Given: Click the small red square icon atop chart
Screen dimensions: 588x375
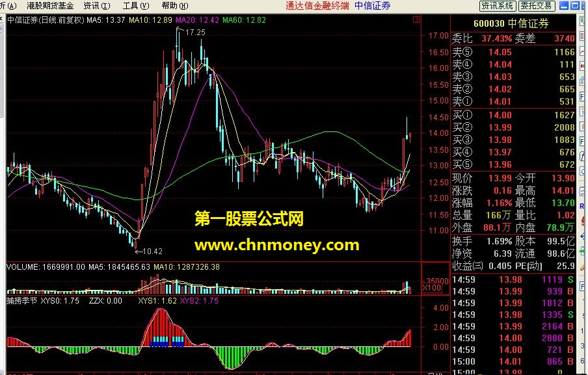Looking at the screenshot, I should [x=416, y=19].
